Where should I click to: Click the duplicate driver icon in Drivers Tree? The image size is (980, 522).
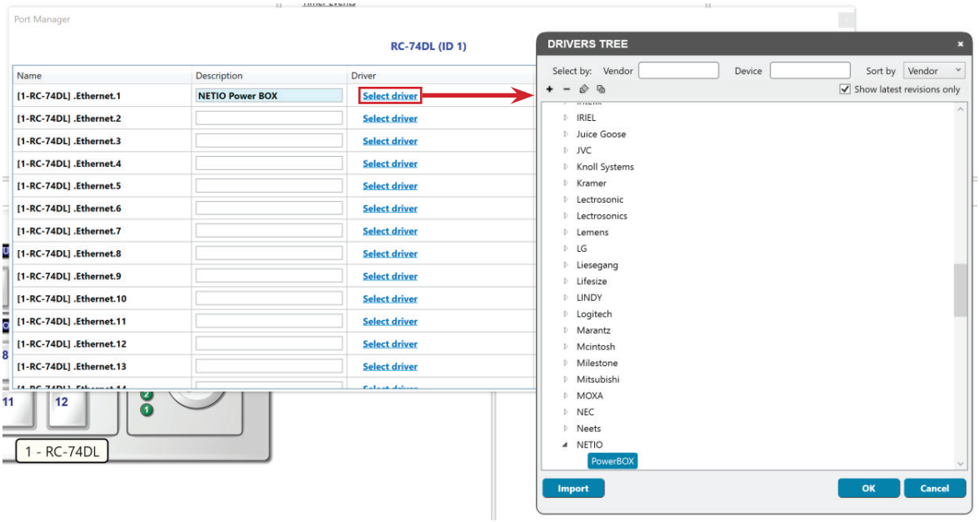601,89
